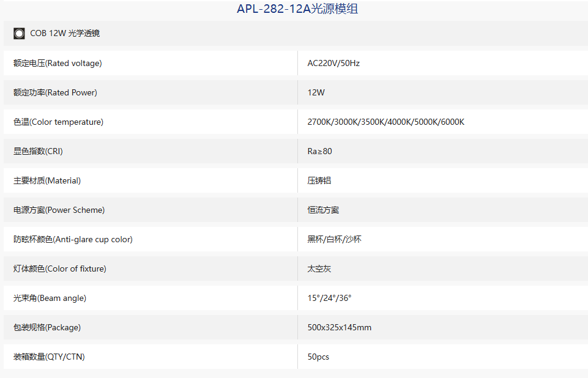
Task: Select the 色温(Color temperature) label
Action: (x=58, y=122)
